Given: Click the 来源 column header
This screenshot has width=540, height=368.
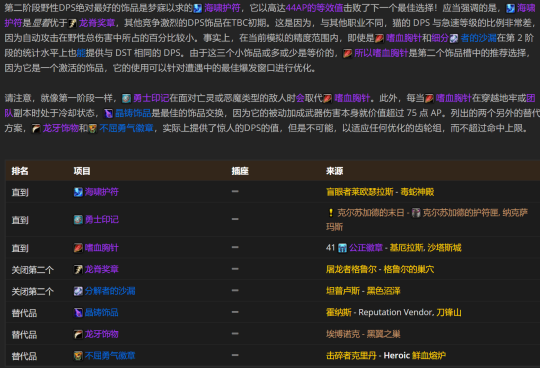Looking at the screenshot, I should (x=334, y=171).
